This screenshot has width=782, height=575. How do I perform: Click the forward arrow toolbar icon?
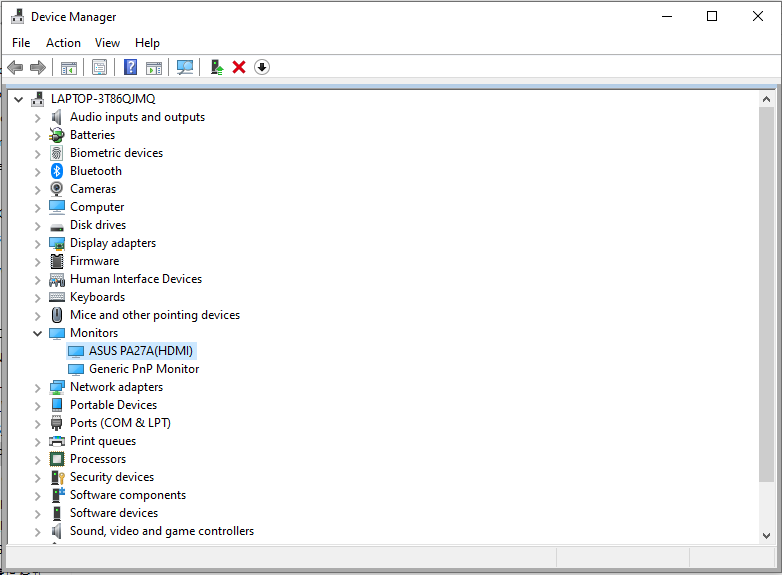point(38,67)
